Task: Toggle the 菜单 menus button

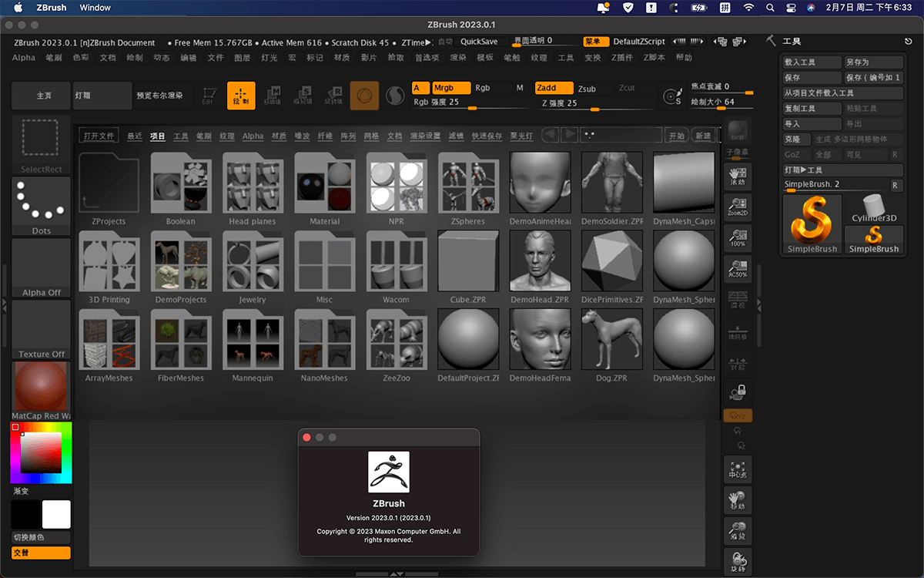Action: (596, 42)
